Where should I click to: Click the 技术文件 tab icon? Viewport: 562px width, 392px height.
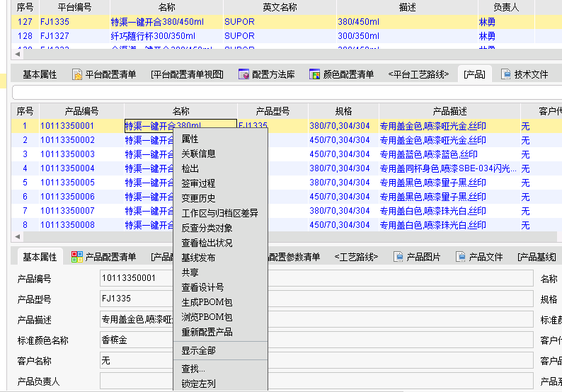tap(506, 74)
